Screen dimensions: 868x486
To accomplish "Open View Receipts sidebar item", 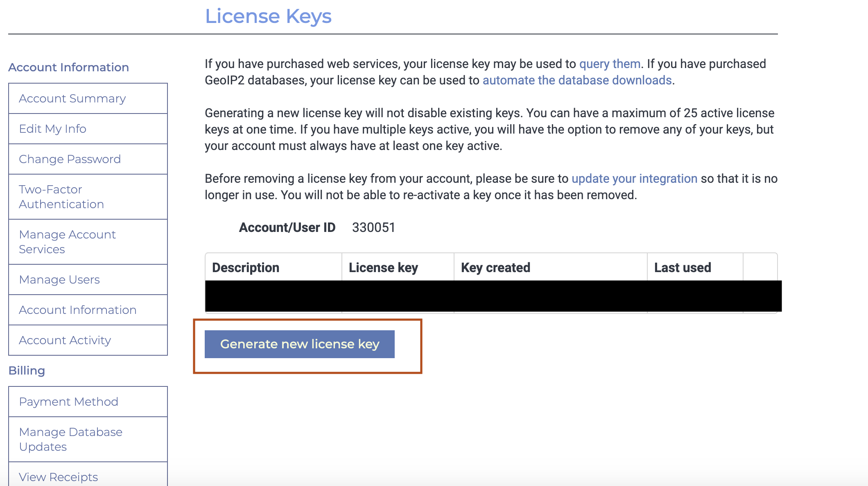I will point(59,477).
